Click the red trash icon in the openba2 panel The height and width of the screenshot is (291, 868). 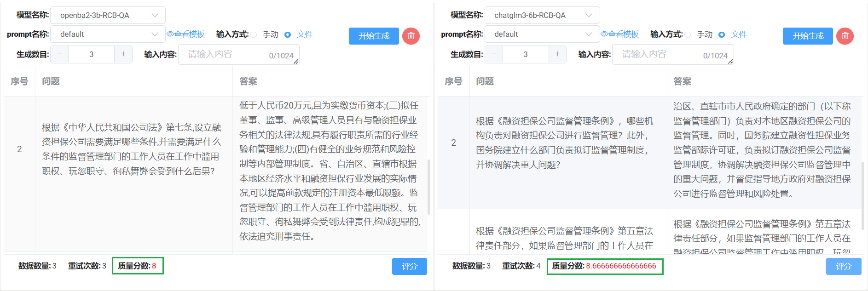click(x=411, y=36)
